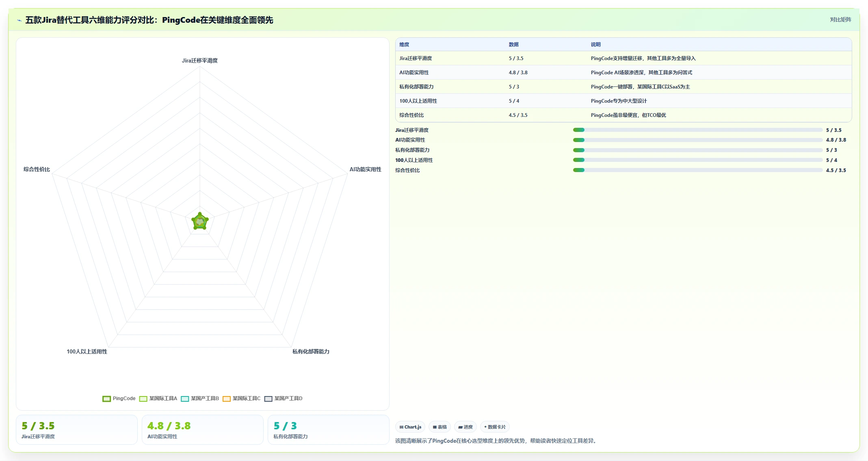Screen dimensions: 868x461
Task: Click the 表格 tag chip
Action: (439, 427)
